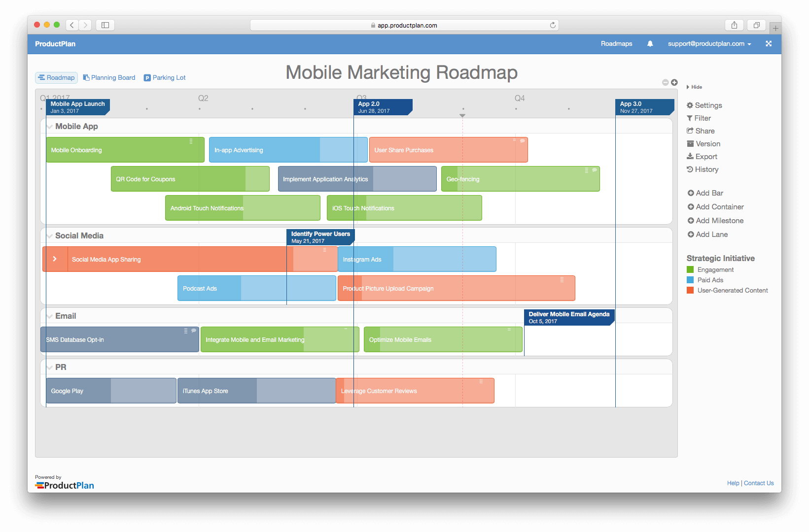Click the notifications bell icon
This screenshot has height=532, width=809.
click(650, 44)
